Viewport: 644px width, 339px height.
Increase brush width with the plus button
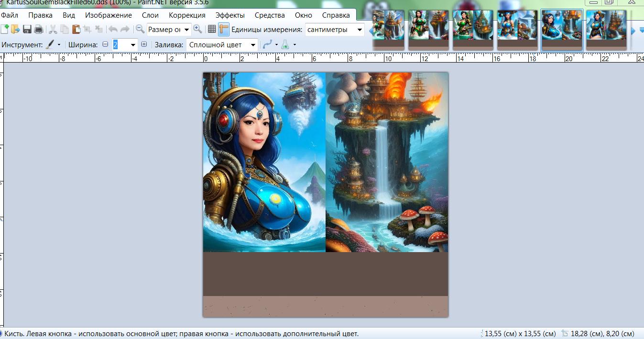click(x=144, y=44)
